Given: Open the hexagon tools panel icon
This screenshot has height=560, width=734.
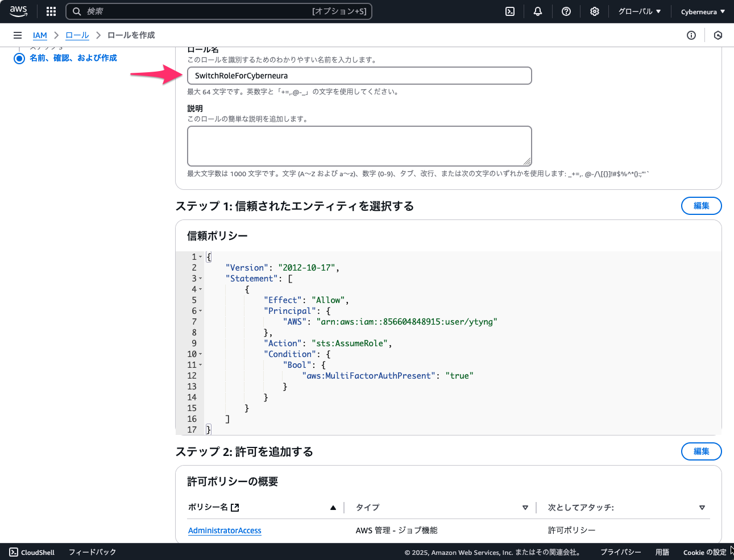Looking at the screenshot, I should 718,35.
